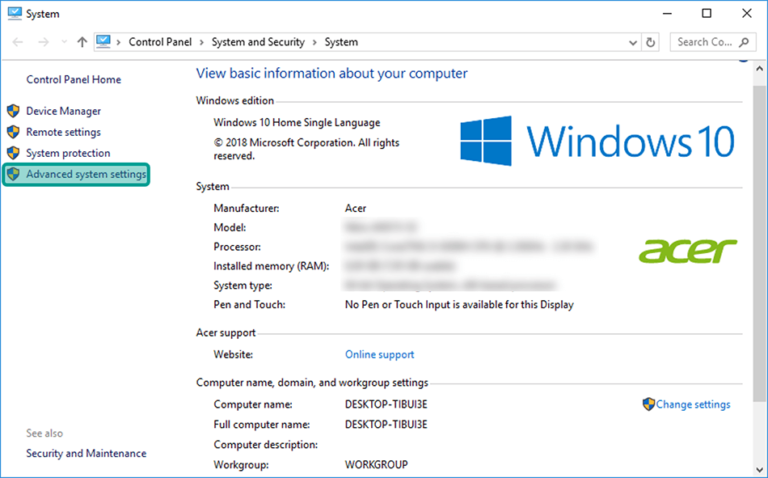
Task: Click the computer icon in address bar
Action: click(x=103, y=42)
